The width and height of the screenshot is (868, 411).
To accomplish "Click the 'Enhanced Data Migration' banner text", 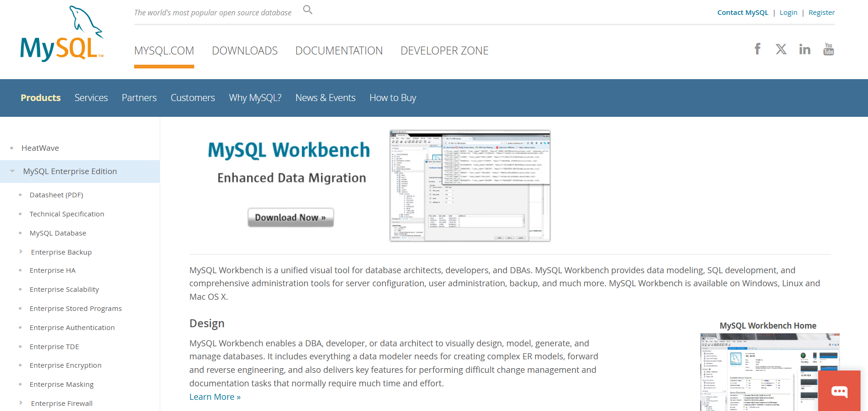I will click(x=292, y=178).
